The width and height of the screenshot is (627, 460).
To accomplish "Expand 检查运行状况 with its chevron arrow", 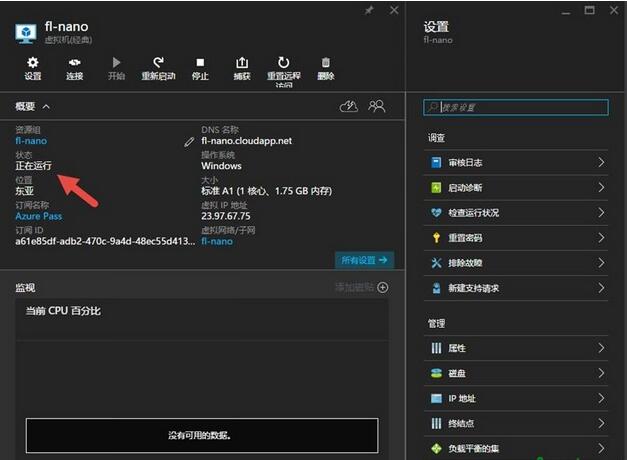I will (601, 212).
